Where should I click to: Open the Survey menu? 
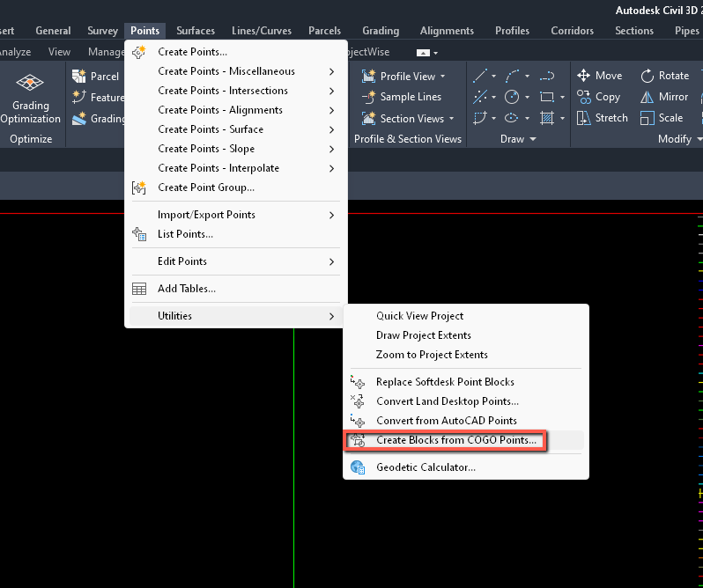point(103,31)
